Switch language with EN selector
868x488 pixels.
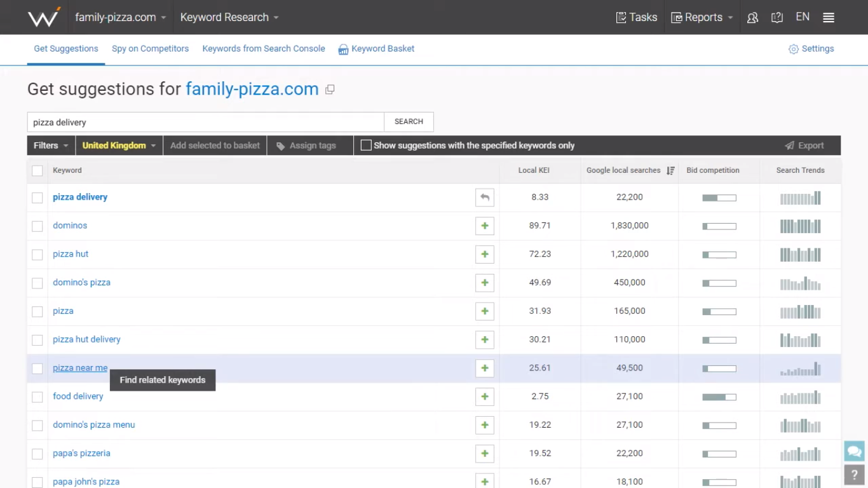(x=803, y=17)
